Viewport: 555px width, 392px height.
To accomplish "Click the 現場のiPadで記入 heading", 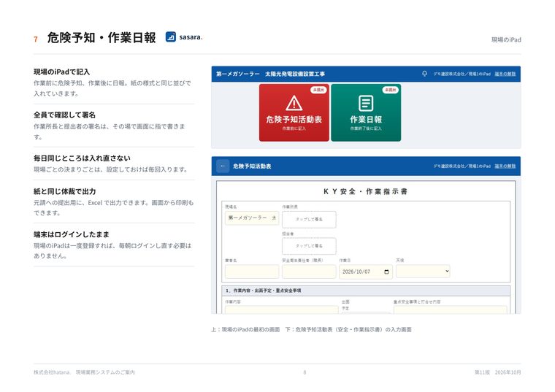I will coord(61,72).
